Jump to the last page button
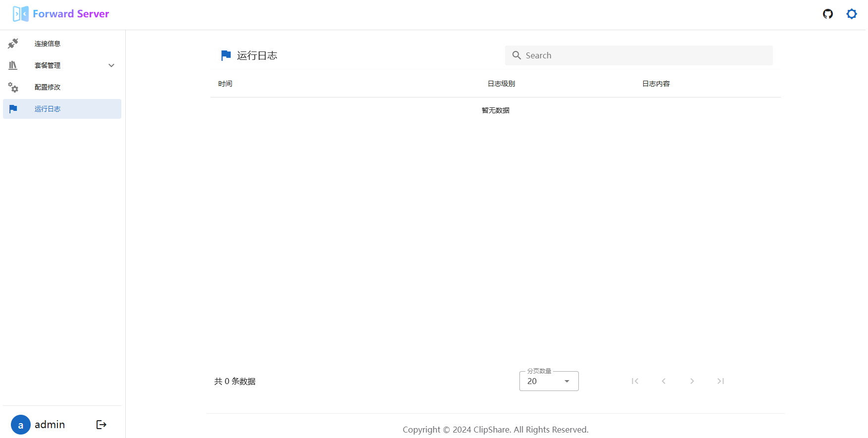The image size is (868, 438). click(x=720, y=381)
